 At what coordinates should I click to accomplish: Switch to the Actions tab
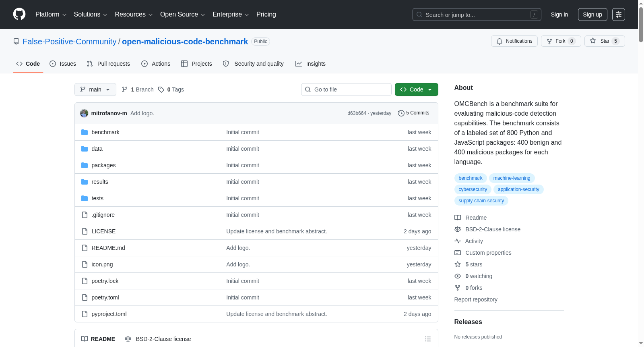point(156,64)
